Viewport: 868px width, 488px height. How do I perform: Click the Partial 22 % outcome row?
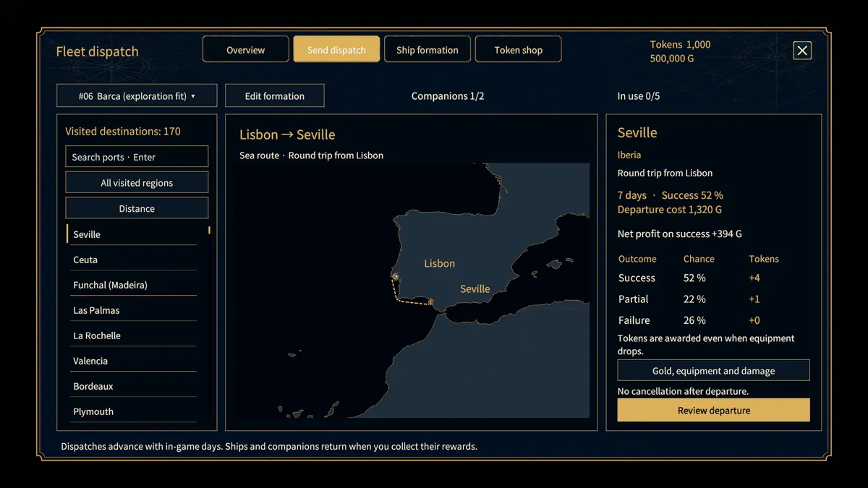699,299
